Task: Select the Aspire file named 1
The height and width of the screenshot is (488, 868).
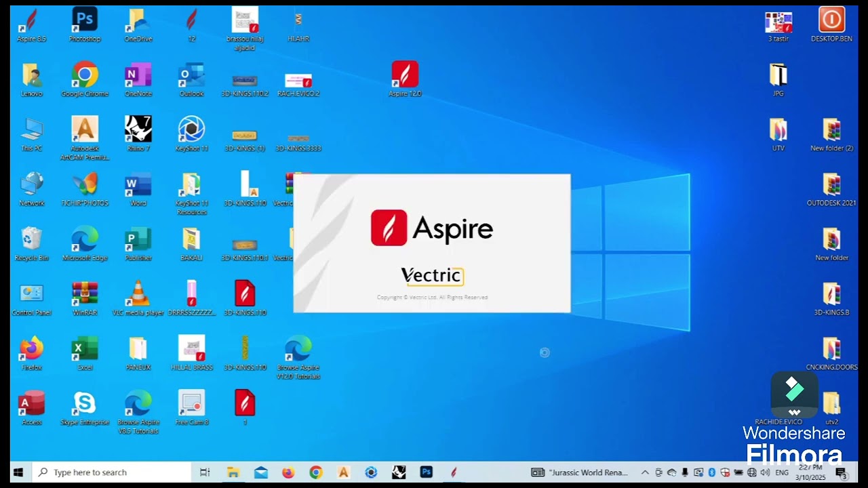Action: [245, 408]
